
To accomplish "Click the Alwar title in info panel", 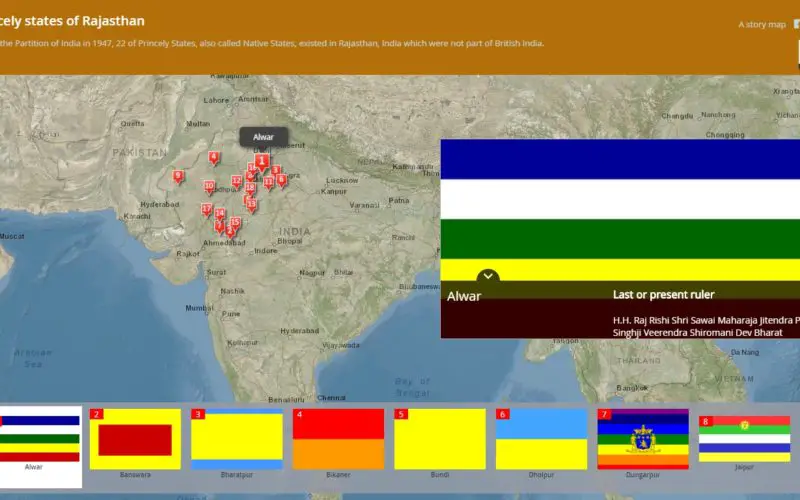I will coord(464,296).
